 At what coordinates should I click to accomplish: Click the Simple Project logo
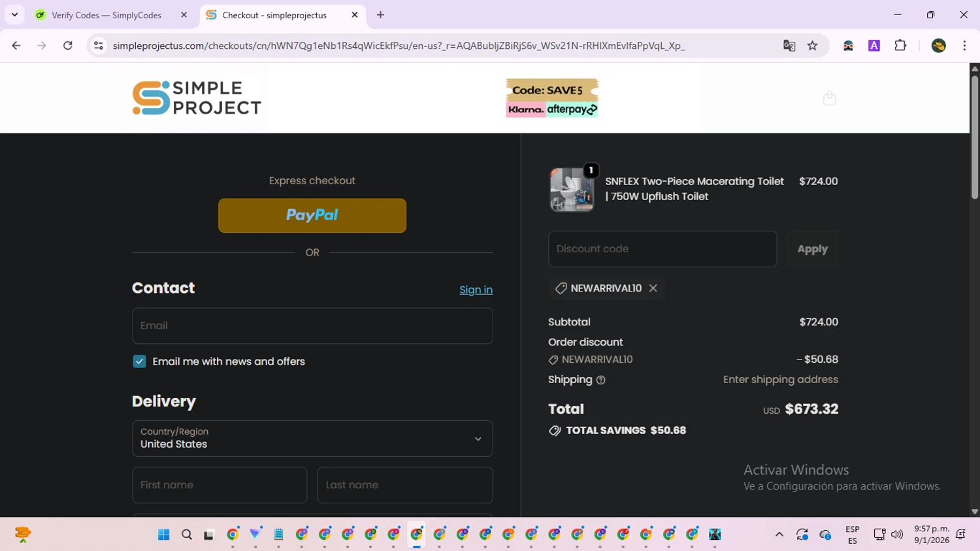click(197, 98)
